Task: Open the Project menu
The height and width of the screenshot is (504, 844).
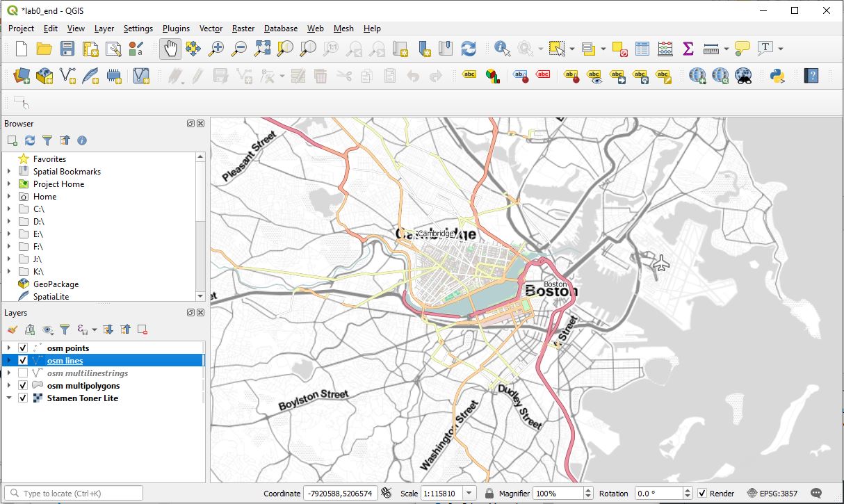Action: (x=21, y=29)
